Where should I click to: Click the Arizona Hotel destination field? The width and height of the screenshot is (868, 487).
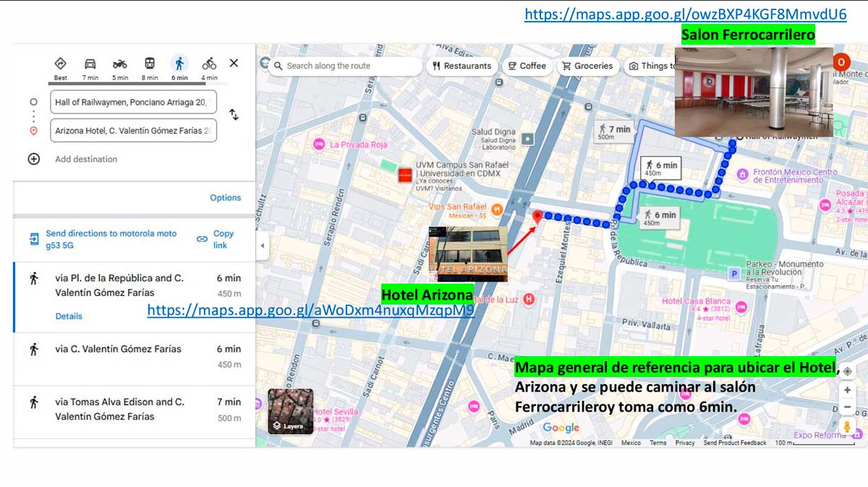(133, 131)
